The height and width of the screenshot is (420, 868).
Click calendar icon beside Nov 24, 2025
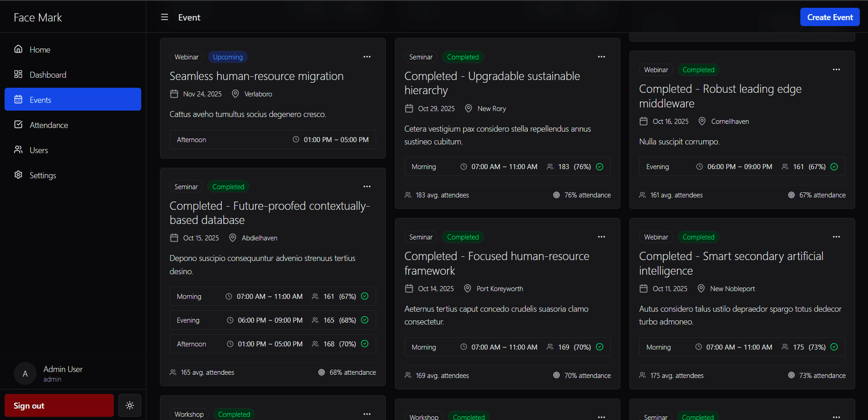(x=174, y=94)
